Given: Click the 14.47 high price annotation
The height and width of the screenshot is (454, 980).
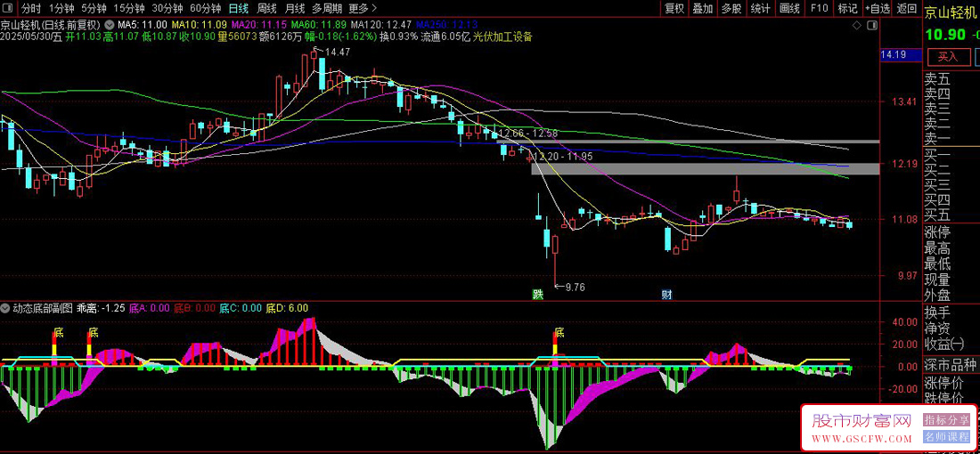Looking at the screenshot, I should (337, 53).
